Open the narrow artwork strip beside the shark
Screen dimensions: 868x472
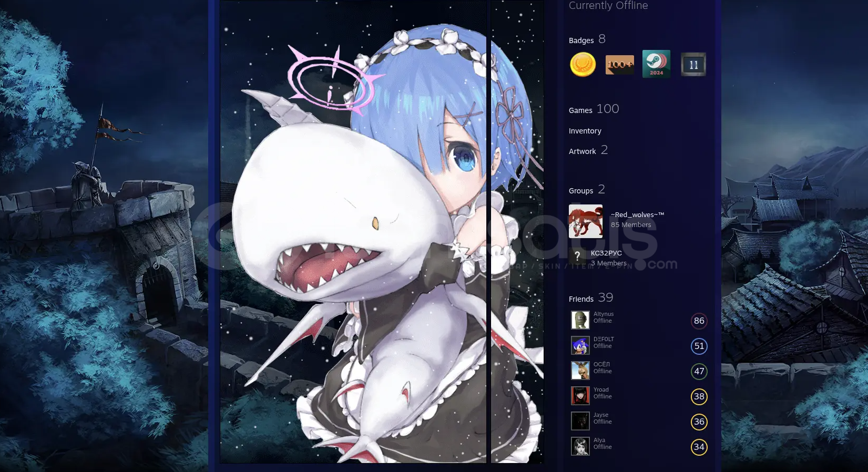517,231
